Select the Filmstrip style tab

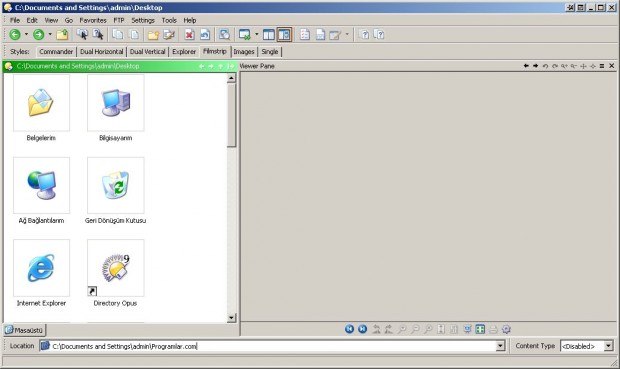coord(215,51)
